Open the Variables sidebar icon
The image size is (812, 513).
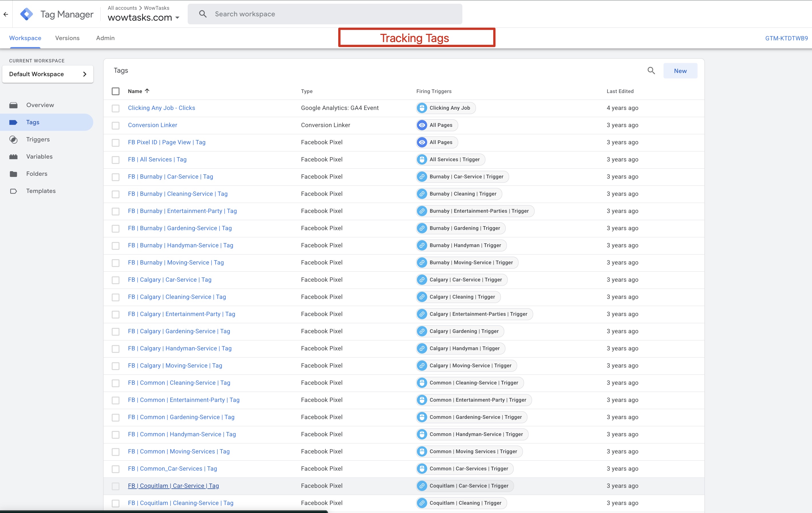[x=13, y=157]
